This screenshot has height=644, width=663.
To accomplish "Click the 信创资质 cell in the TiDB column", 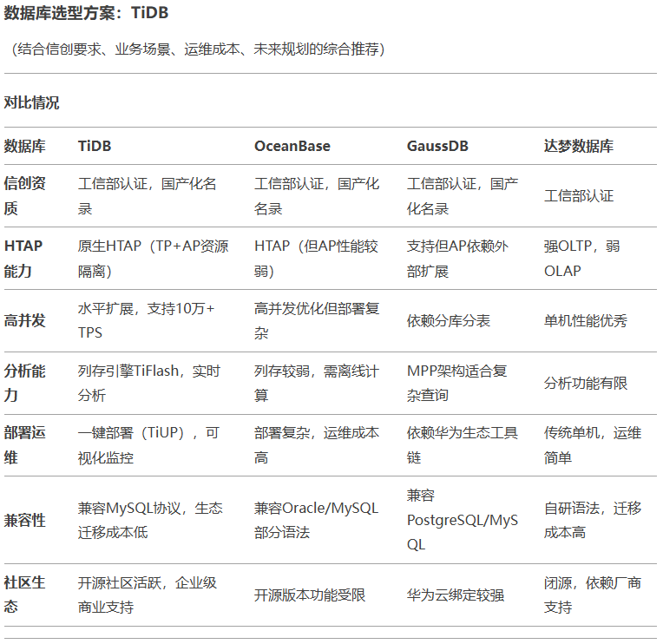I will (148, 196).
